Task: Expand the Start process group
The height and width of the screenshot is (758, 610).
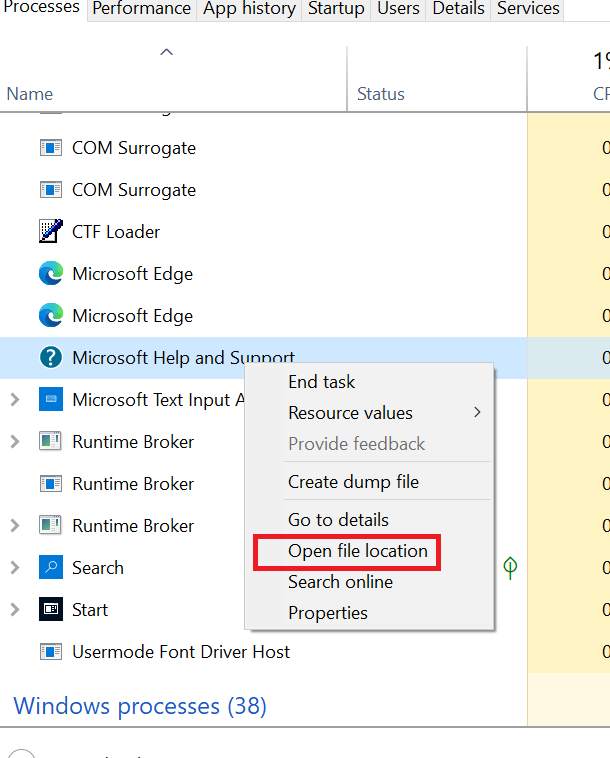Action: click(x=15, y=610)
